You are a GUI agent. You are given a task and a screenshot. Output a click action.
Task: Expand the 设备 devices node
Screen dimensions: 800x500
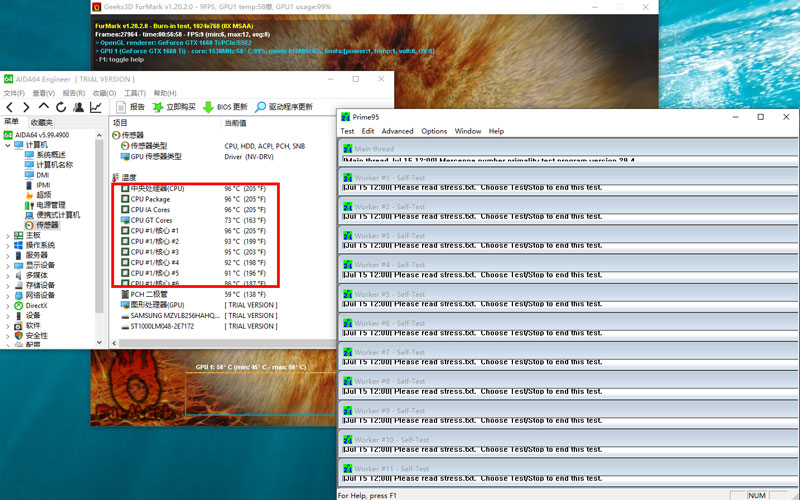click(8, 316)
